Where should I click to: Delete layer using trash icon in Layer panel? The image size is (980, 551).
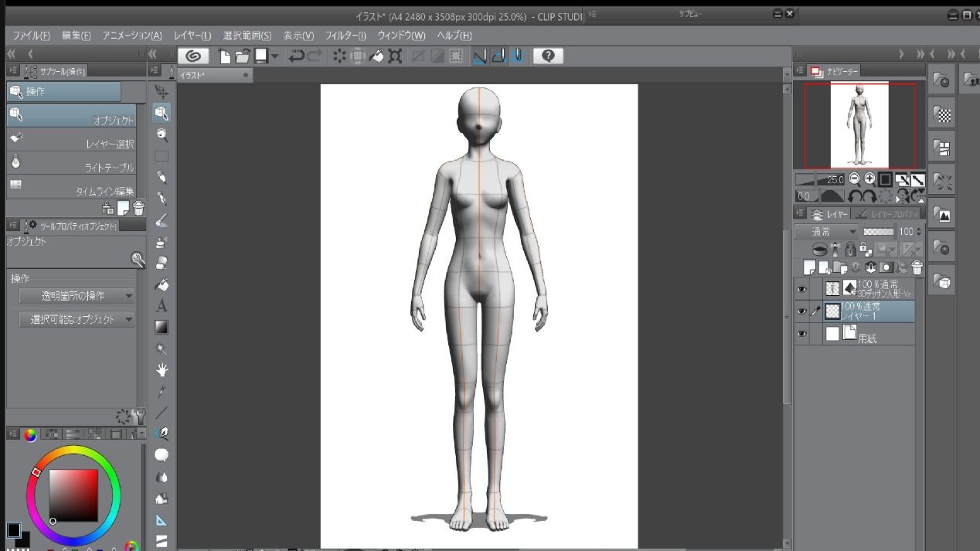pos(917,267)
